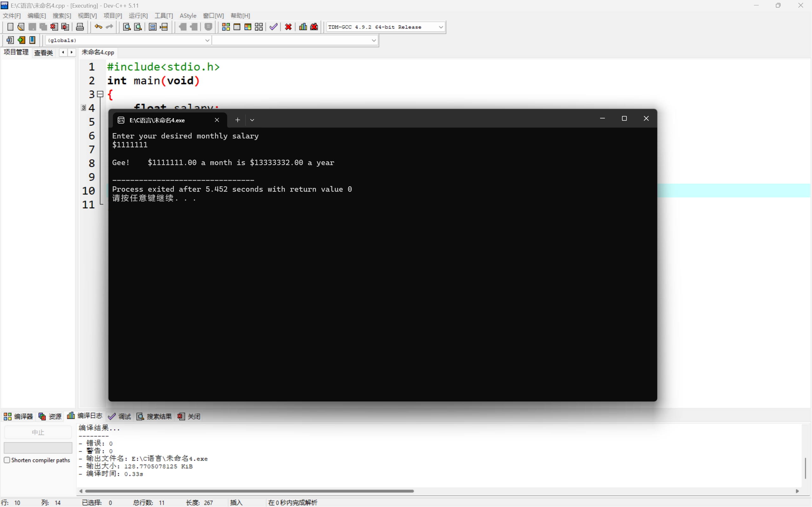Viewport: 812px width, 507px height.
Task: Add a new terminal tab with plus
Action: [237, 120]
